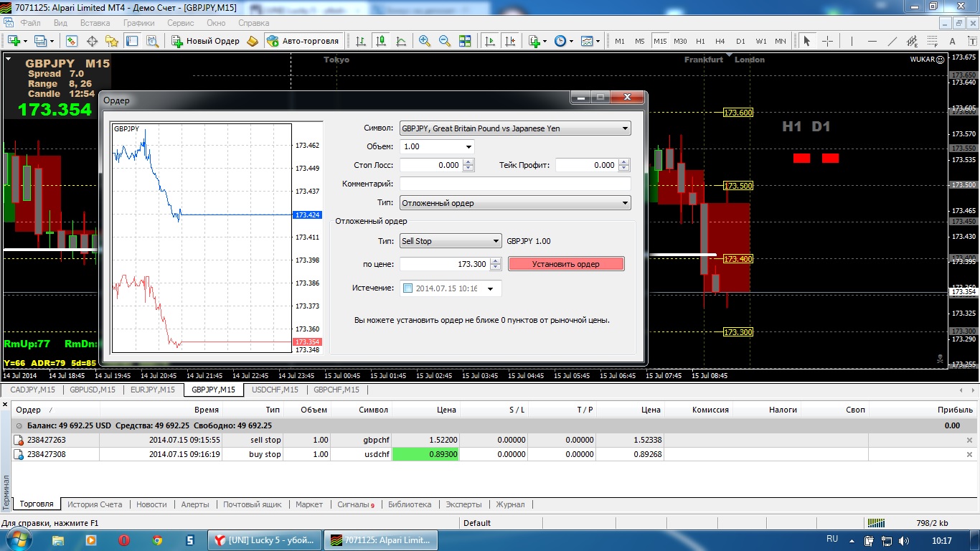This screenshot has width=980, height=551.
Task: Select the M5 timeframe
Action: tap(640, 41)
